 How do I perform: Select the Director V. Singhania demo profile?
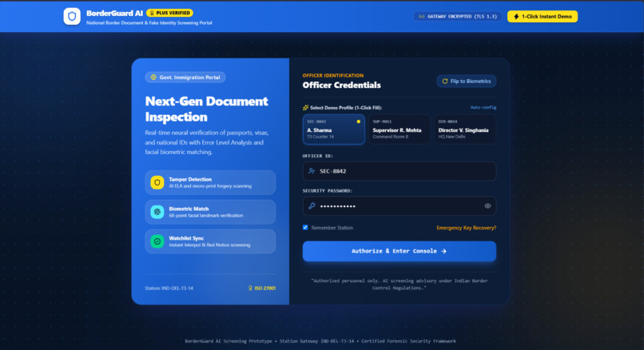(465, 129)
